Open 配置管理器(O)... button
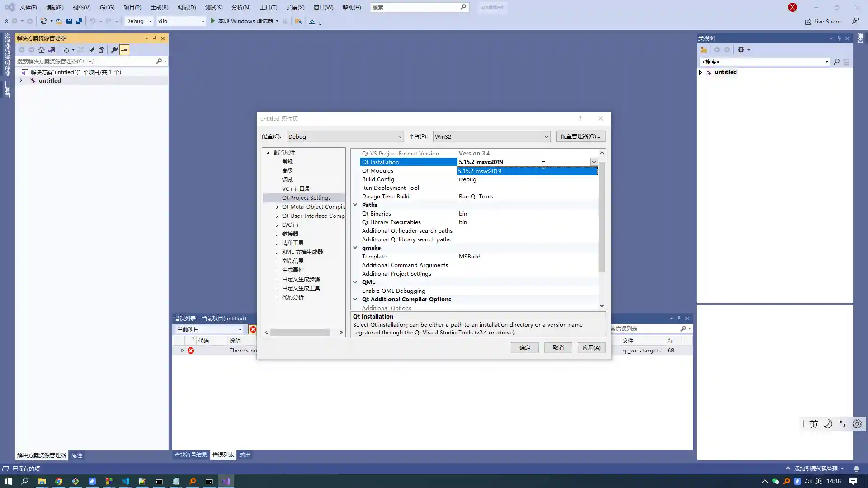Image resolution: width=868 pixels, height=488 pixels. point(580,136)
